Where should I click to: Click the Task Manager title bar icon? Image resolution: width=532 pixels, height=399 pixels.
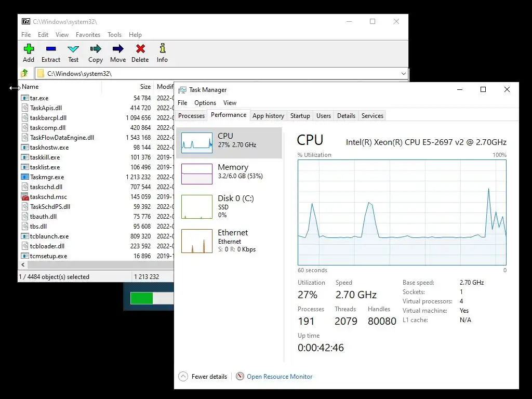tap(182, 90)
